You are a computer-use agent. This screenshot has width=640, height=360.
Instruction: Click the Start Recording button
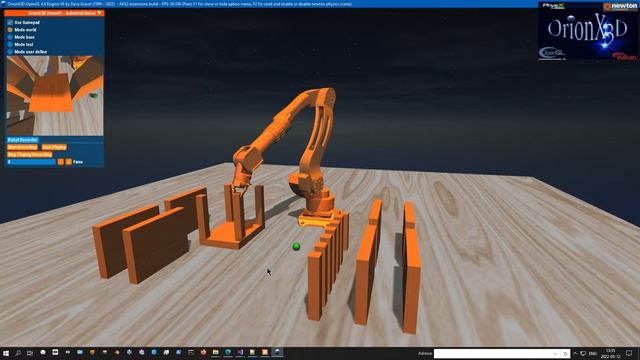click(22, 147)
